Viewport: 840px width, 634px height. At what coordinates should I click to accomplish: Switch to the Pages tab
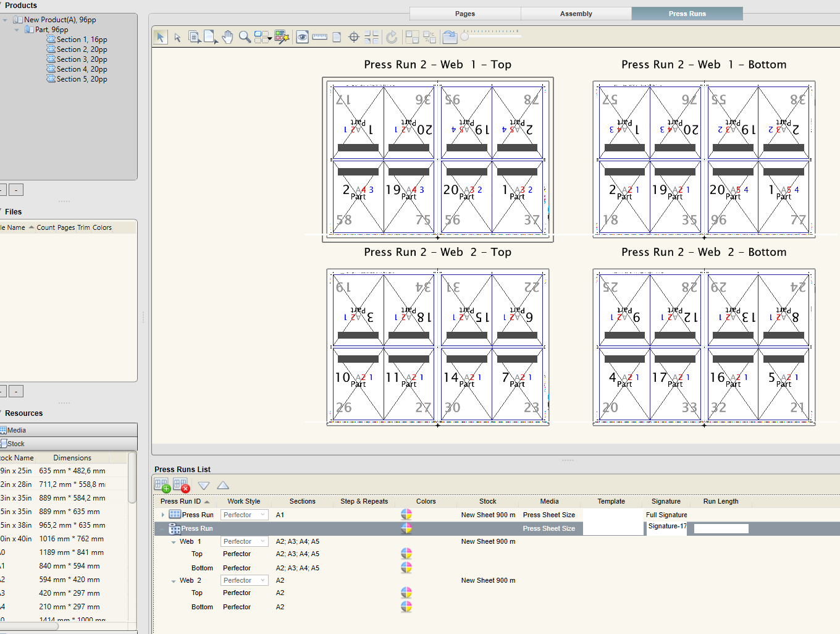465,14
